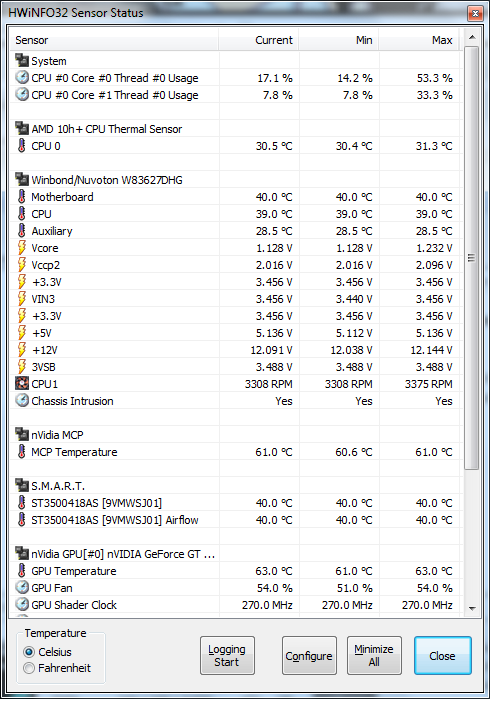Start logging with Logging Start button
The width and height of the screenshot is (500, 704).
[227, 656]
